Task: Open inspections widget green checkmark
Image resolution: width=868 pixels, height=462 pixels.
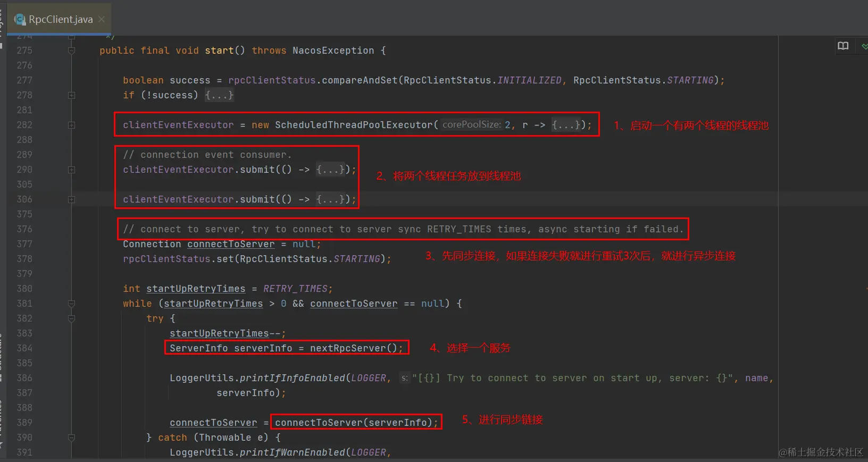Action: [864, 46]
